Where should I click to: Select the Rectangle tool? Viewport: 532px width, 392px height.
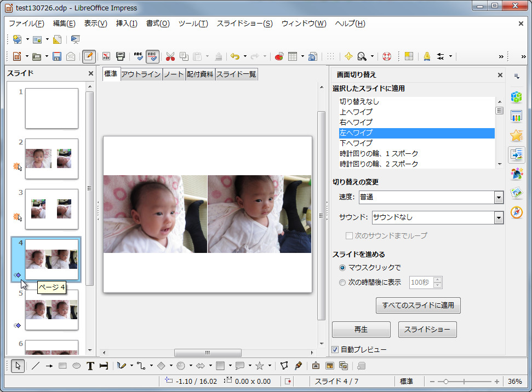(61, 366)
